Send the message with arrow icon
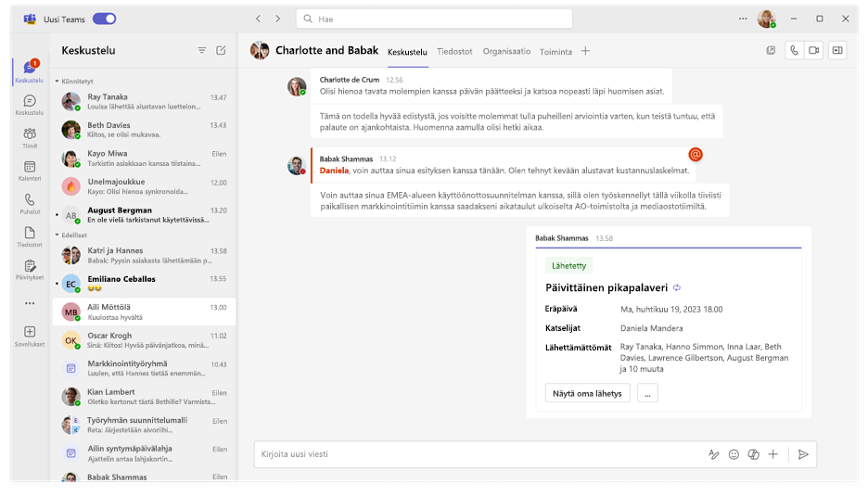Viewport: 868px width, 496px height. 803,454
